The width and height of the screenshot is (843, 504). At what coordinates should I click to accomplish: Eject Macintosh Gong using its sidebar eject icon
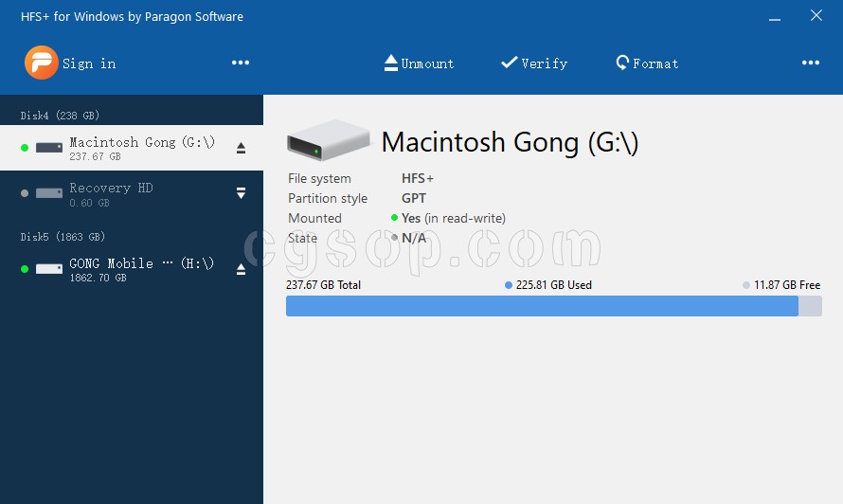241,148
